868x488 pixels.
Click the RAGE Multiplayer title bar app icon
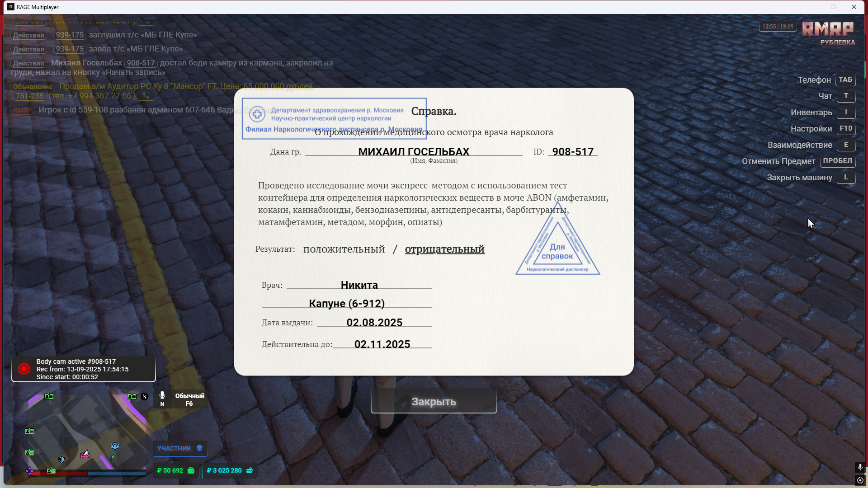[x=11, y=7]
